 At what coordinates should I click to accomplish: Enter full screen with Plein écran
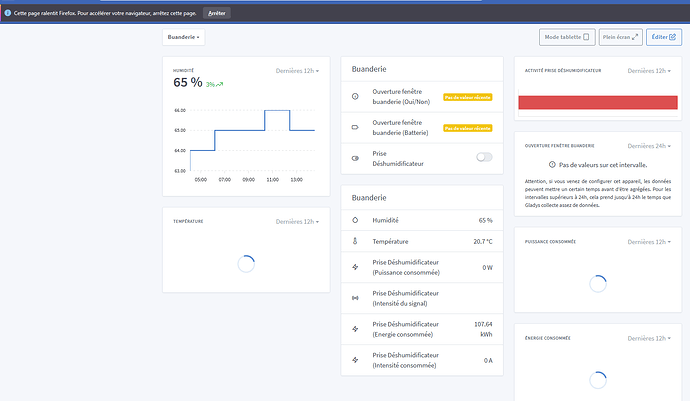(620, 37)
